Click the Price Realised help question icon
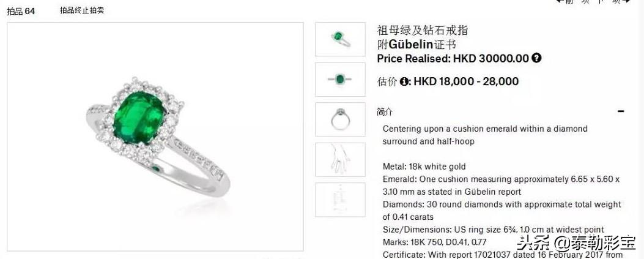 tap(536, 58)
